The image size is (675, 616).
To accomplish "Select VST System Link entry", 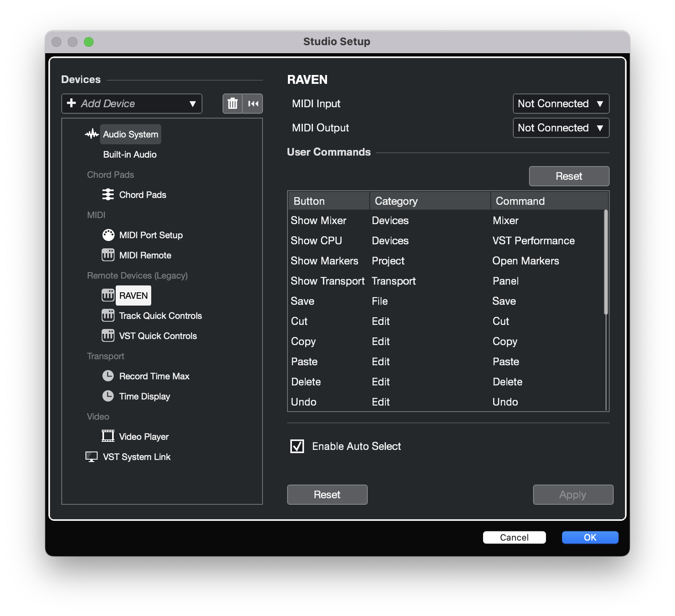I will 137,457.
